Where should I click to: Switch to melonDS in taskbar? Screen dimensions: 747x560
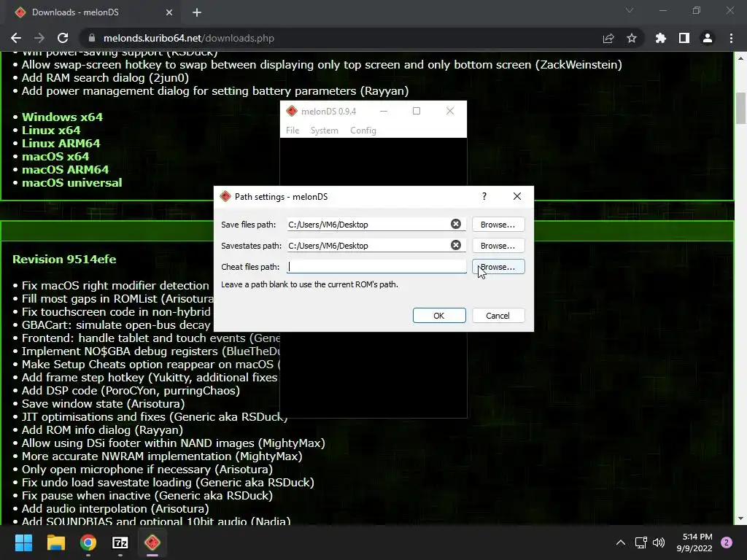152,542
